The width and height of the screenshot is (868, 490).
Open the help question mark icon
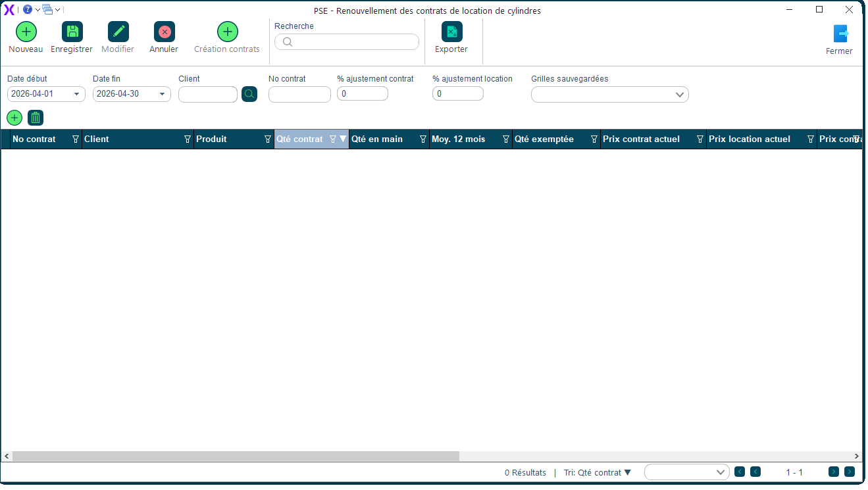pyautogui.click(x=28, y=9)
